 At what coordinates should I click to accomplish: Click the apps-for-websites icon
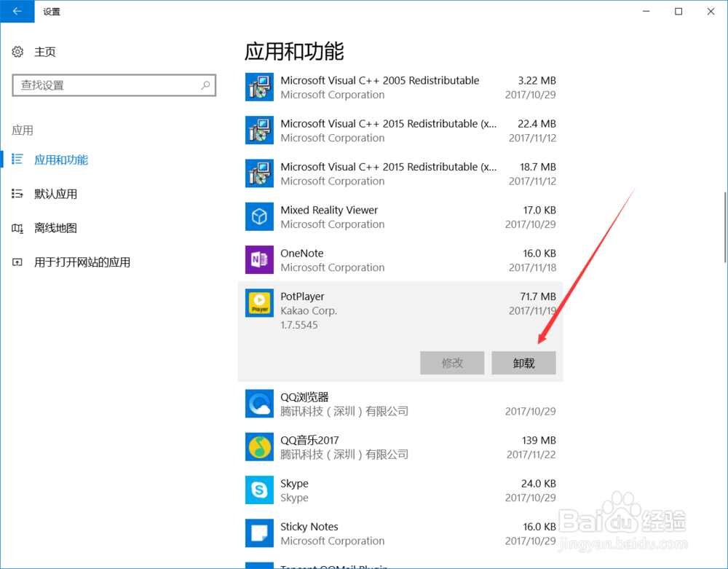pyautogui.click(x=17, y=262)
